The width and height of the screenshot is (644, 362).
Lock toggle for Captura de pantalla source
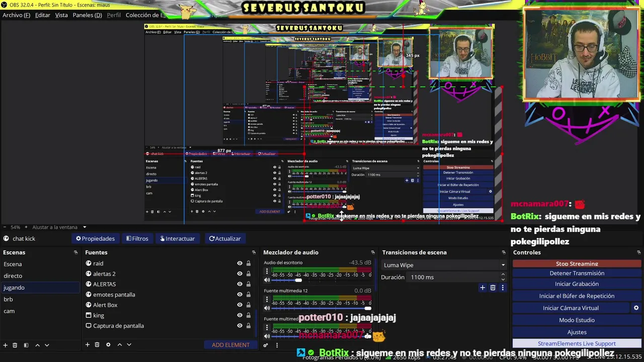[248, 326]
